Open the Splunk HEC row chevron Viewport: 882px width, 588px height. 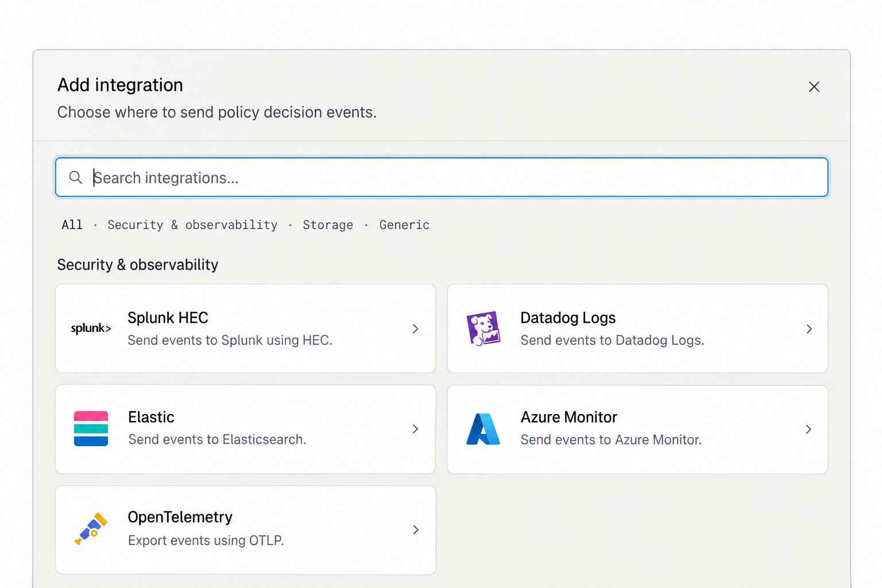(415, 328)
